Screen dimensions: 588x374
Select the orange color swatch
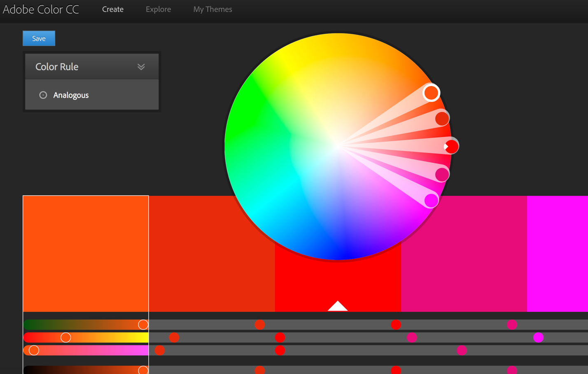[x=86, y=253]
